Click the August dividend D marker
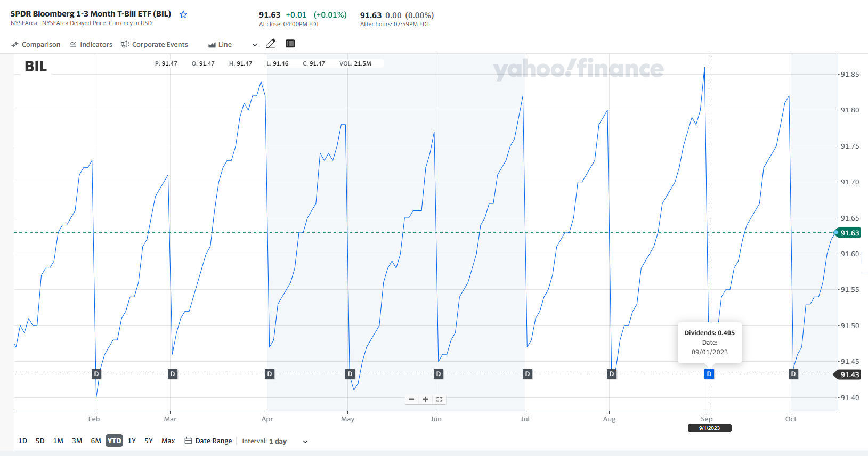 612,374
